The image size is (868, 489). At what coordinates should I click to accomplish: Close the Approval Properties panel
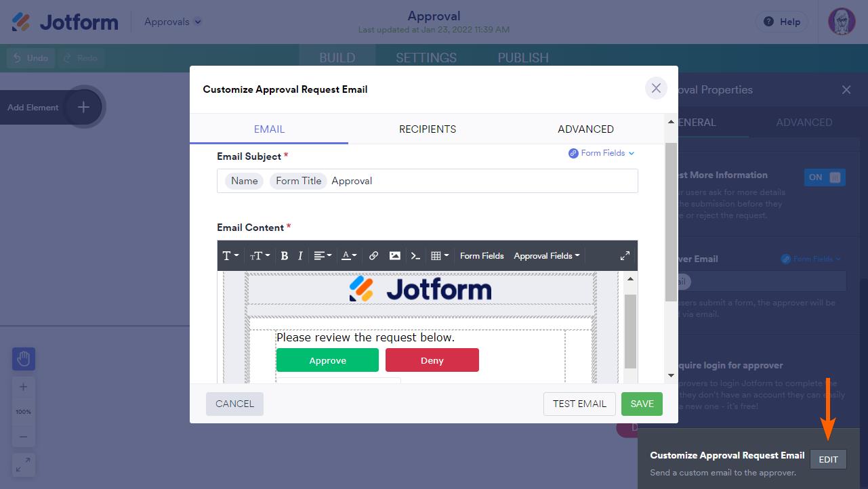846,89
